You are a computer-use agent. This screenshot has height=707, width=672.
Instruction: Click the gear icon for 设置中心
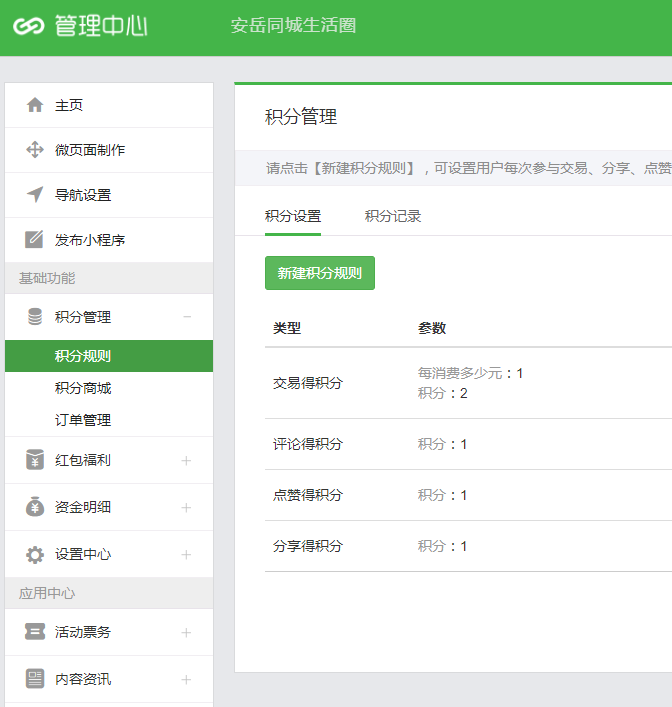[35, 554]
